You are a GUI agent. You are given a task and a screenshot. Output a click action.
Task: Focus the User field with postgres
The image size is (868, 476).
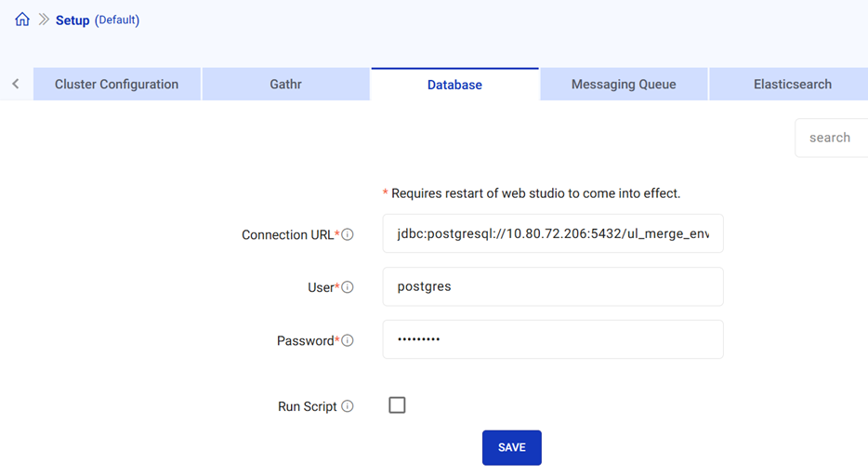click(x=553, y=286)
